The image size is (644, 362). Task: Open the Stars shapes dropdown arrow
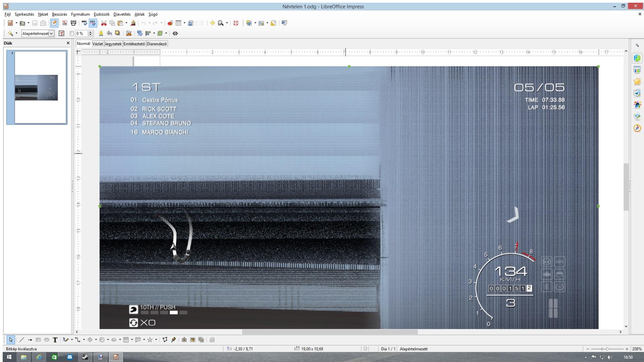pyautogui.click(x=156, y=340)
